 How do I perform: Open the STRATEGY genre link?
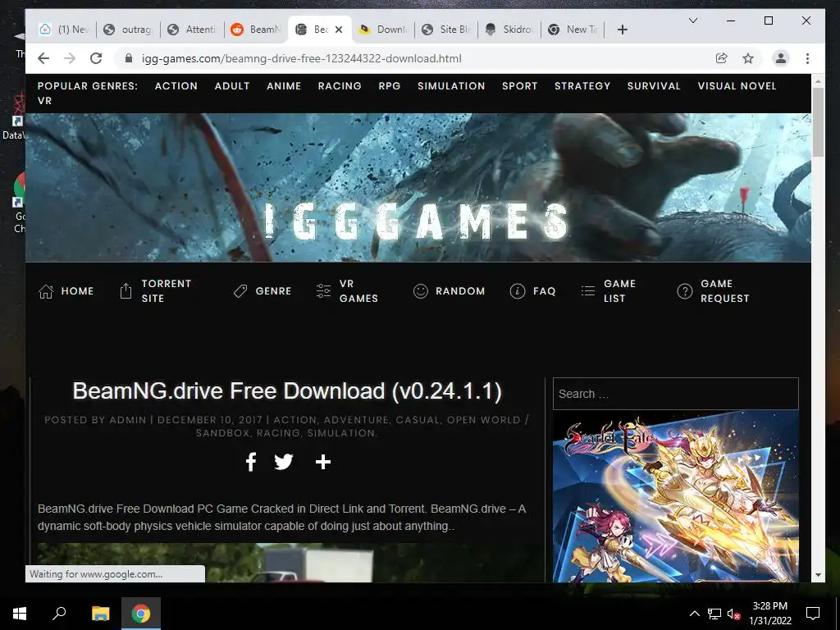(x=582, y=85)
